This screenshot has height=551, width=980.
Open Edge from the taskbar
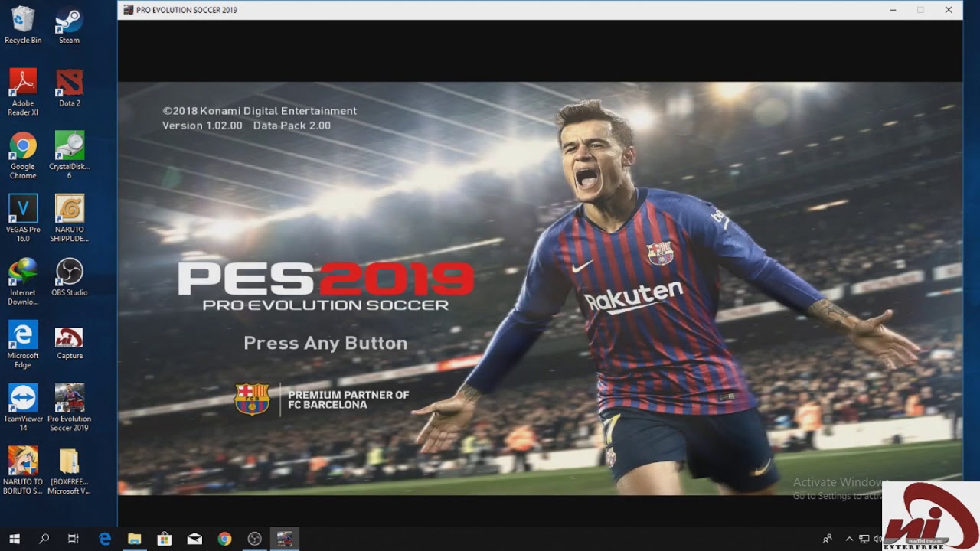[105, 539]
